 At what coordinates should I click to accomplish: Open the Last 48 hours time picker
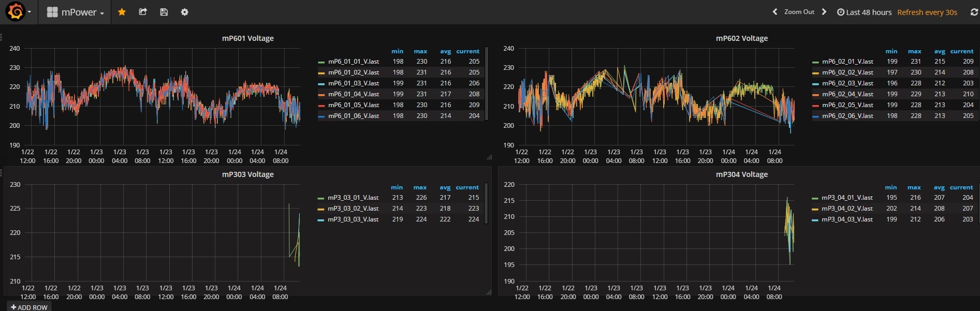pos(865,12)
